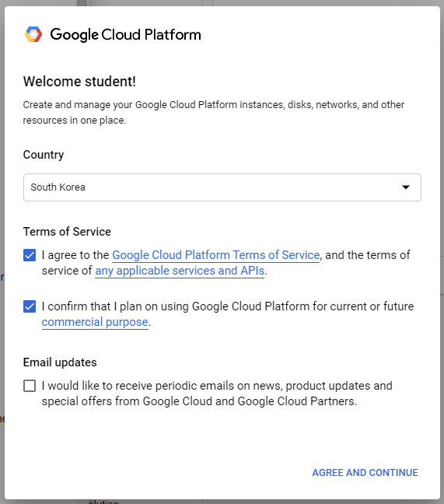The width and height of the screenshot is (444, 504).
Task: Click the 'Create and manage your Google Cloud' description
Action: [x=214, y=112]
